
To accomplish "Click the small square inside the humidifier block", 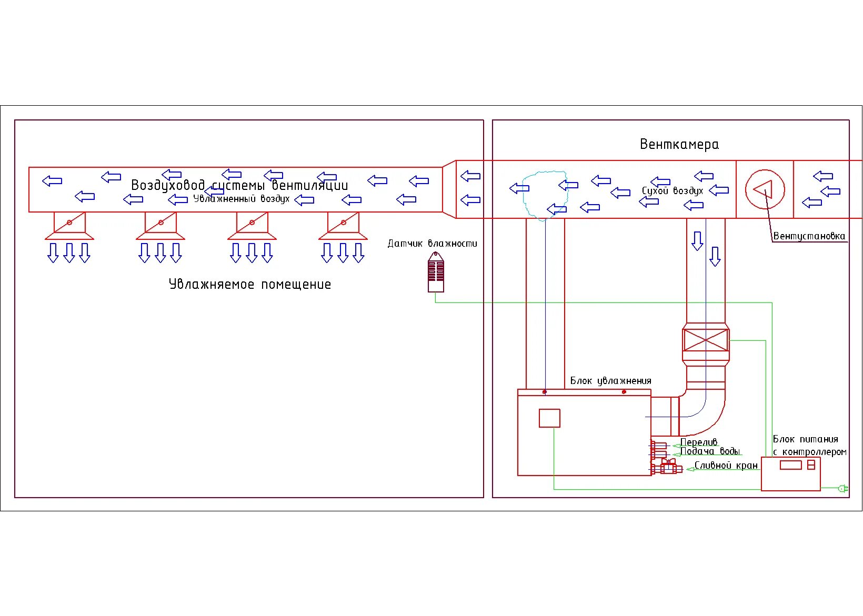I will coord(549,418).
